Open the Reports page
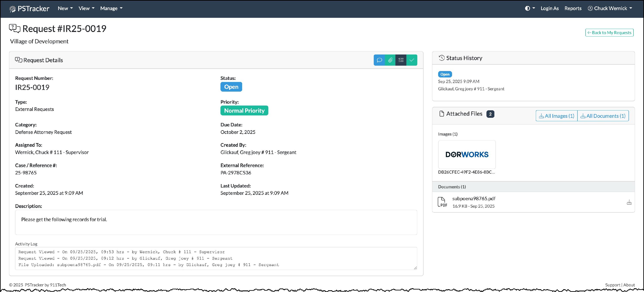 click(573, 8)
